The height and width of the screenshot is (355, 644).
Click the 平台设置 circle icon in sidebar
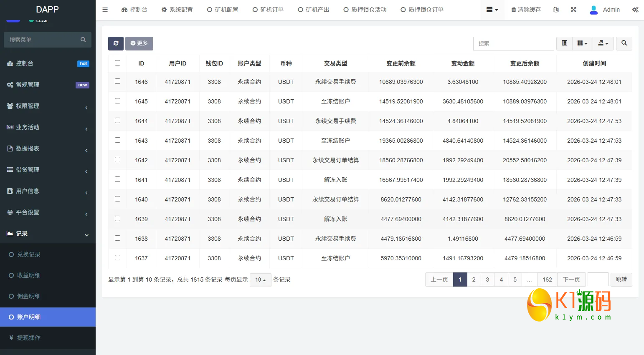(10, 212)
